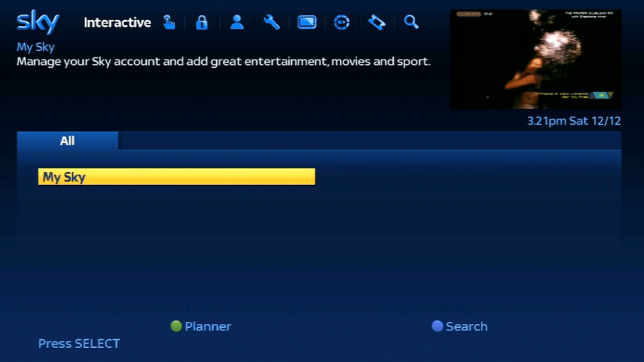The image size is (644, 362).
Task: Select the Interactive menu label
Action: pos(117,23)
